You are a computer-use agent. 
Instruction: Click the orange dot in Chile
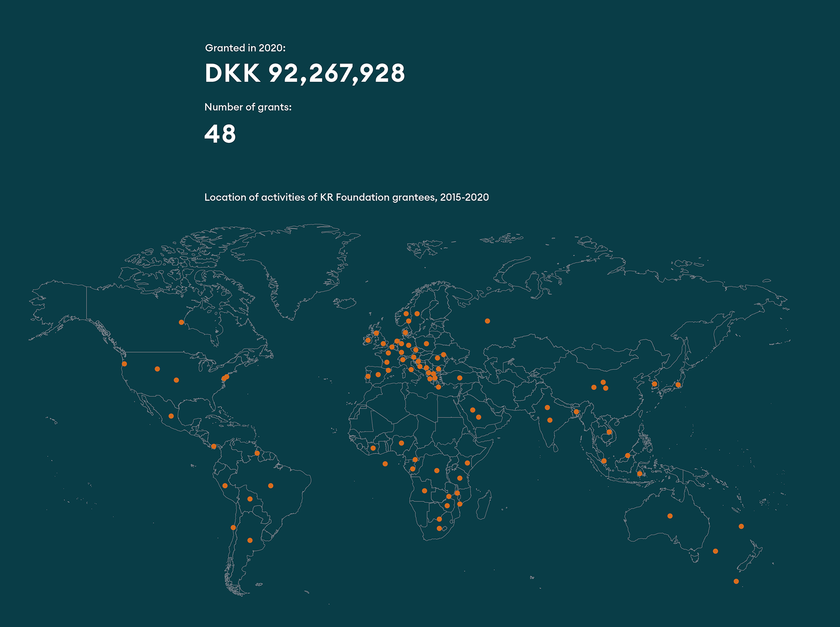click(x=233, y=527)
